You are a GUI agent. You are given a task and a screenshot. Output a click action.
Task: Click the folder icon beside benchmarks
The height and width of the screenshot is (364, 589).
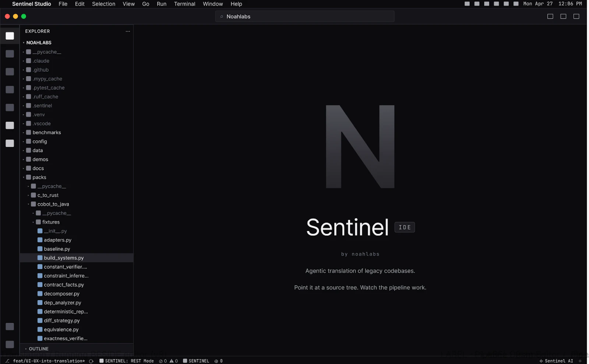(x=28, y=132)
